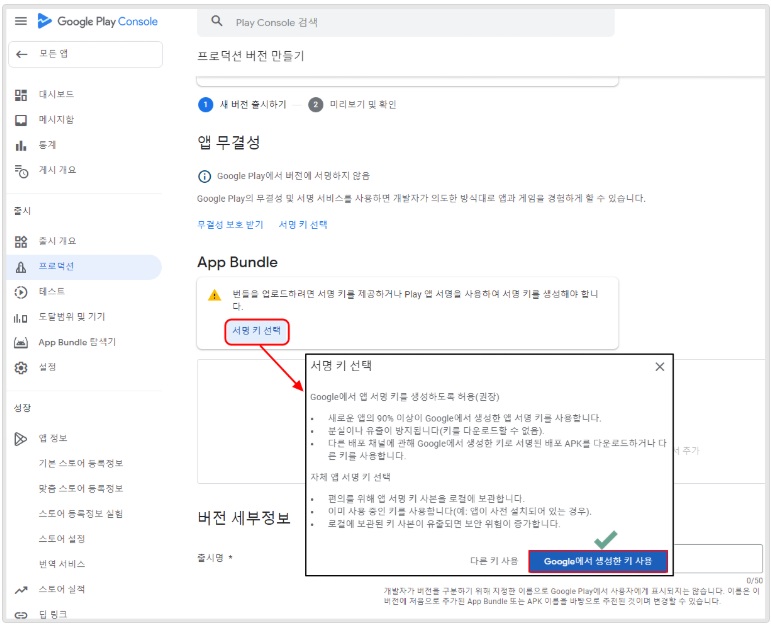Click the info icon beside Google Play 서명 text

click(x=204, y=176)
